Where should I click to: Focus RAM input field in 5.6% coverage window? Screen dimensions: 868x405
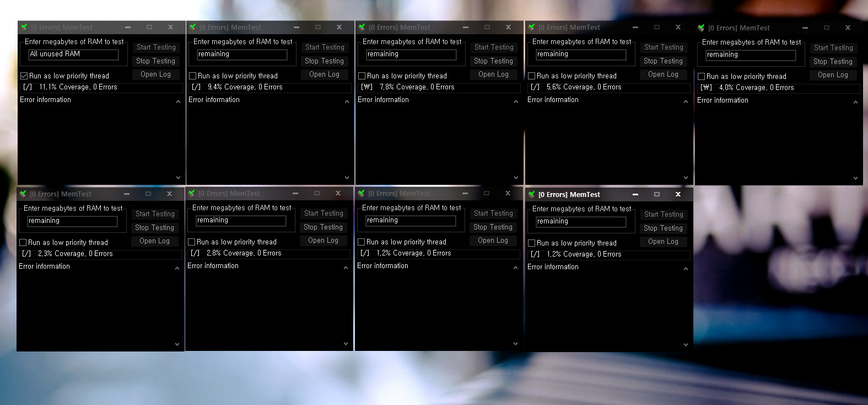581,54
